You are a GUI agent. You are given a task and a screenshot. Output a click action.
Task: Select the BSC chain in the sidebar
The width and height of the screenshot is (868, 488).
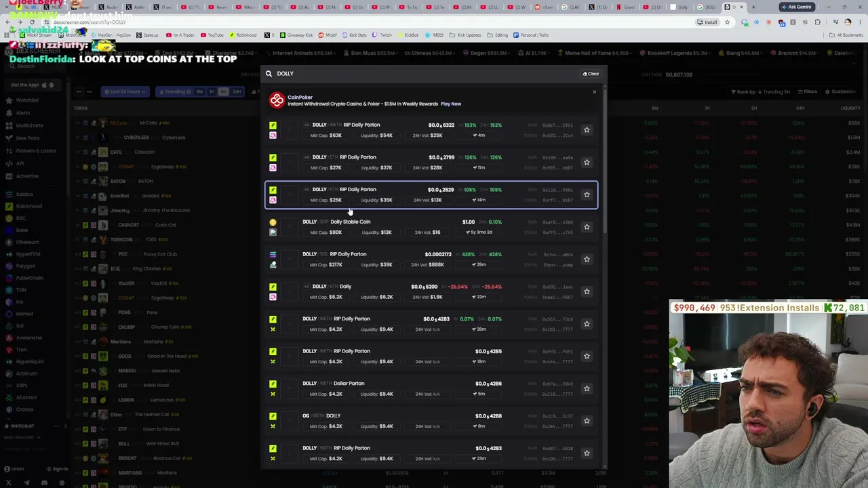(x=21, y=218)
